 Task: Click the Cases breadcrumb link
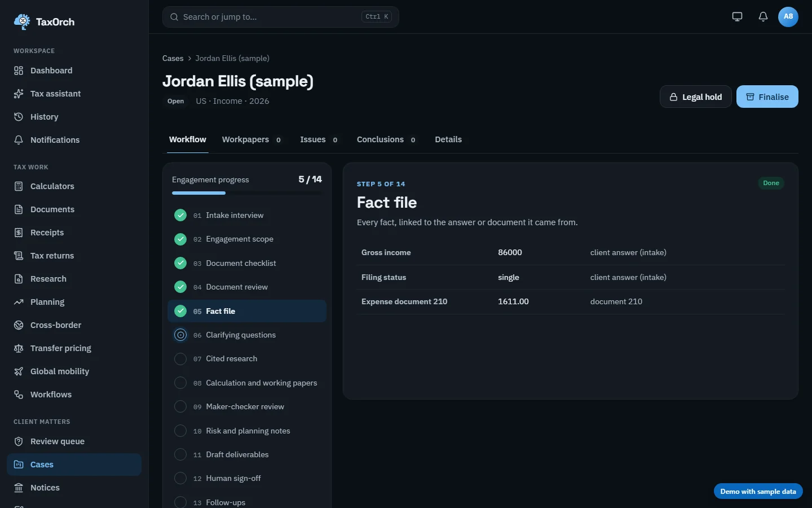[173, 58]
